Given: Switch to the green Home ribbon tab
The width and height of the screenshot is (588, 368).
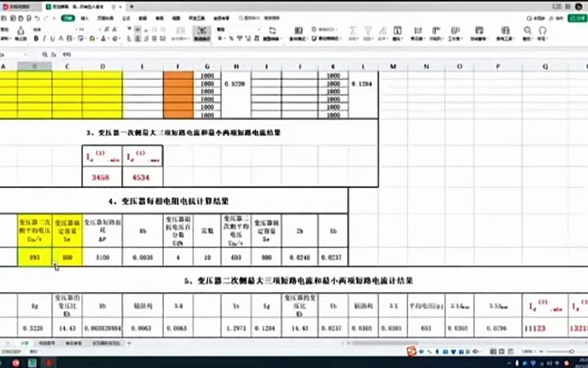Looking at the screenshot, I should coord(68,18).
